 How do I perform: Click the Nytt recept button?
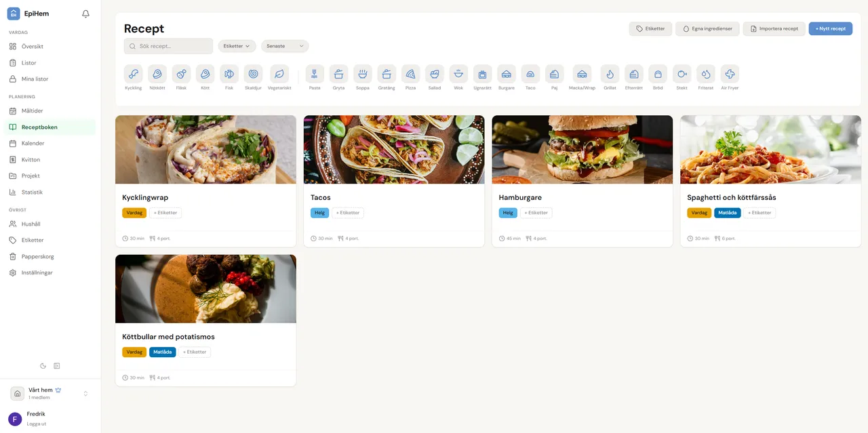point(831,28)
